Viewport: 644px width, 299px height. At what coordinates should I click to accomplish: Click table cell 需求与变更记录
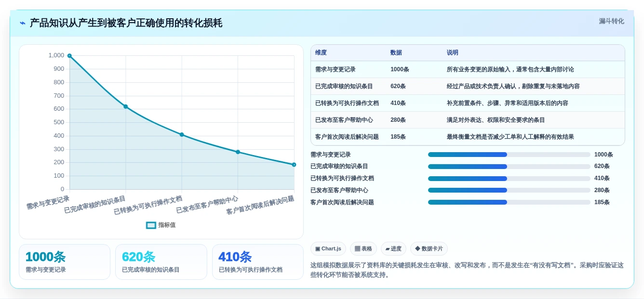tap(335, 69)
